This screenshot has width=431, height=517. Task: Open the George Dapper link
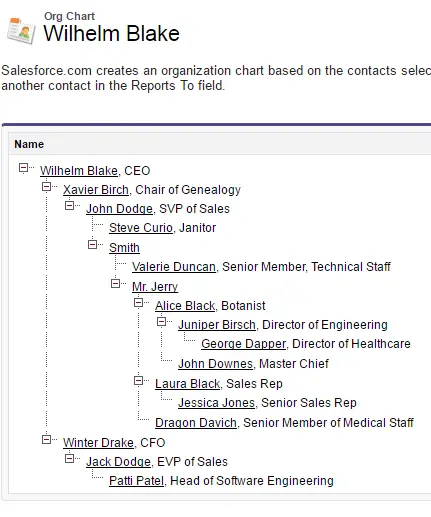[243, 344]
